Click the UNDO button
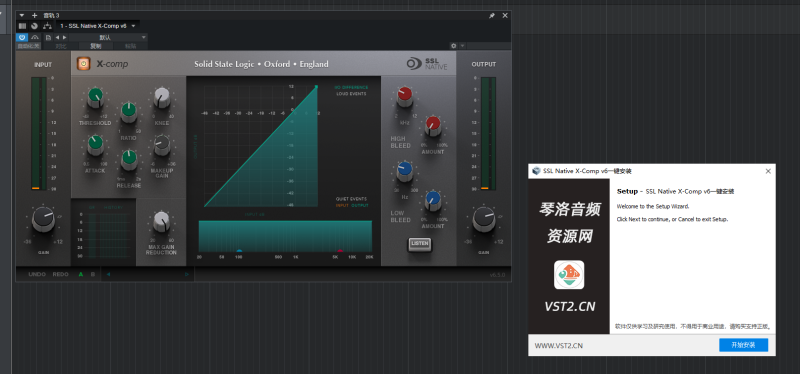 point(37,275)
